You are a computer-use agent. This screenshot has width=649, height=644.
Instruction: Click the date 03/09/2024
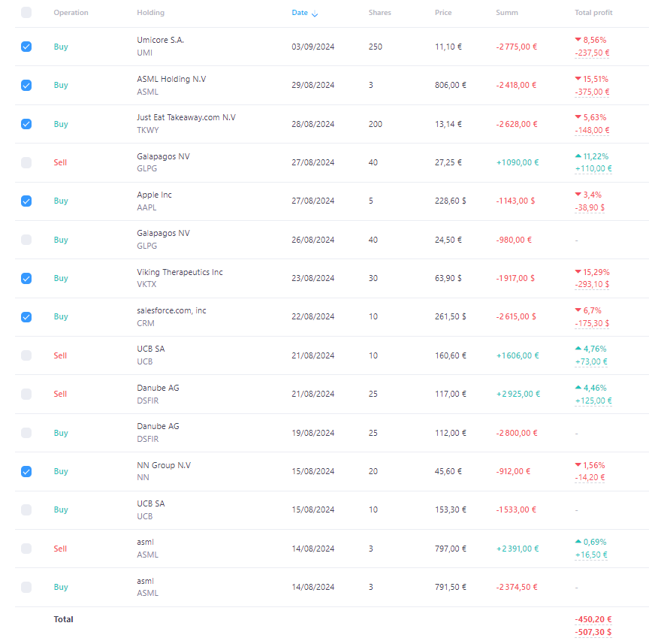click(x=313, y=47)
